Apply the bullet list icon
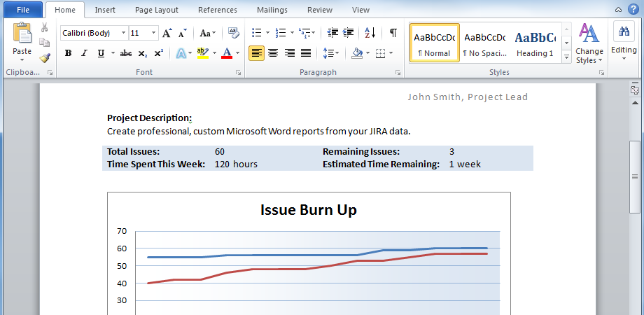 click(x=256, y=33)
